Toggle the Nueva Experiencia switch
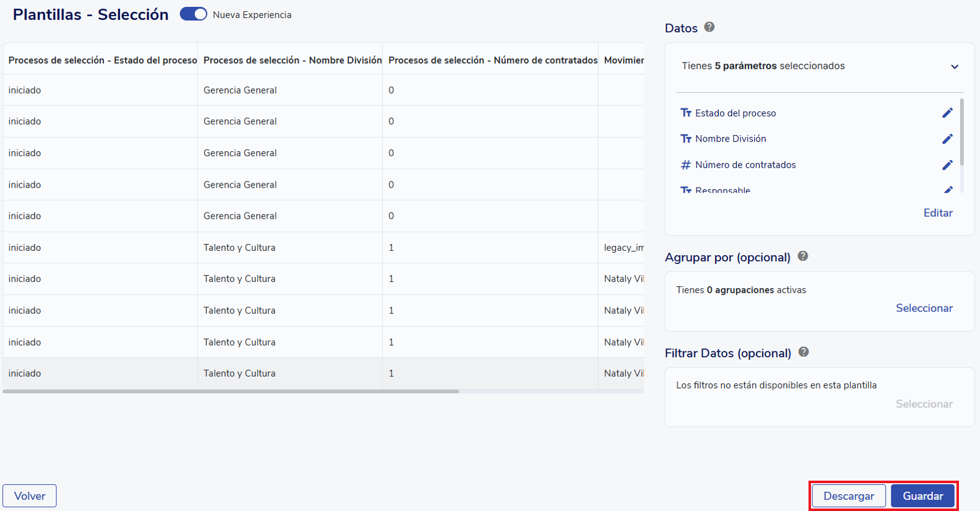The image size is (980, 511). tap(193, 14)
